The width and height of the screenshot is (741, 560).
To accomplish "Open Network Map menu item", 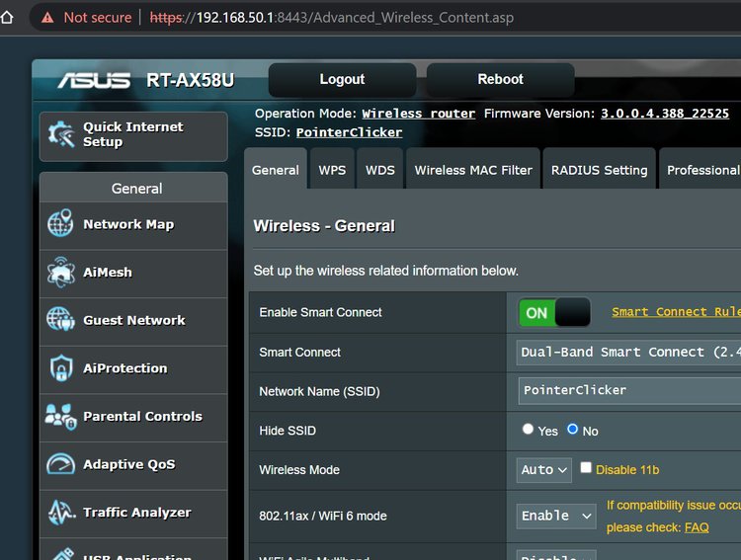I will pos(133,225).
